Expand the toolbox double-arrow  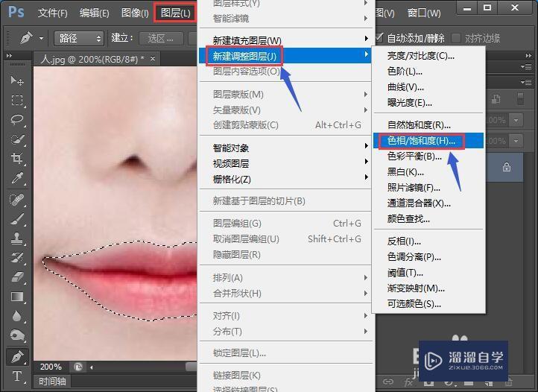(9, 55)
